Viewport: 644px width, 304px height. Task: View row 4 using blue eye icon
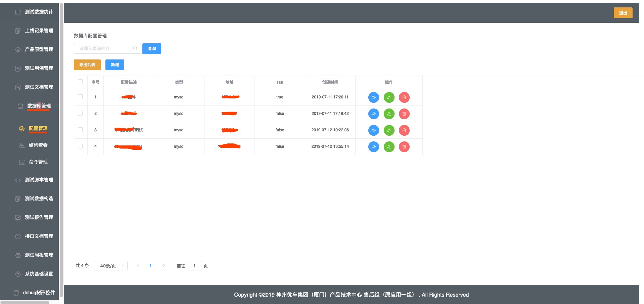click(373, 147)
